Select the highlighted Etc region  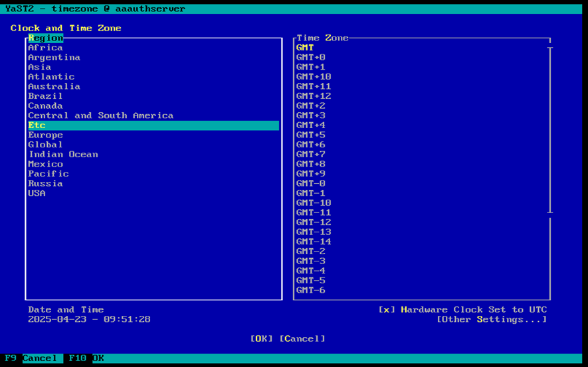click(x=153, y=125)
